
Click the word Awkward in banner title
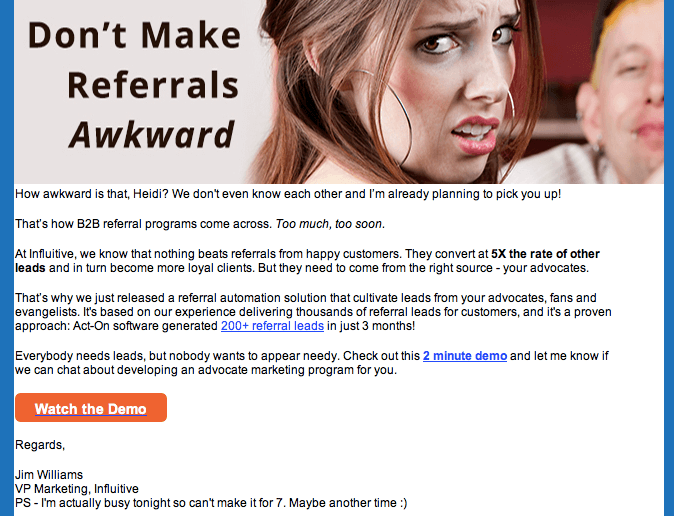151,135
